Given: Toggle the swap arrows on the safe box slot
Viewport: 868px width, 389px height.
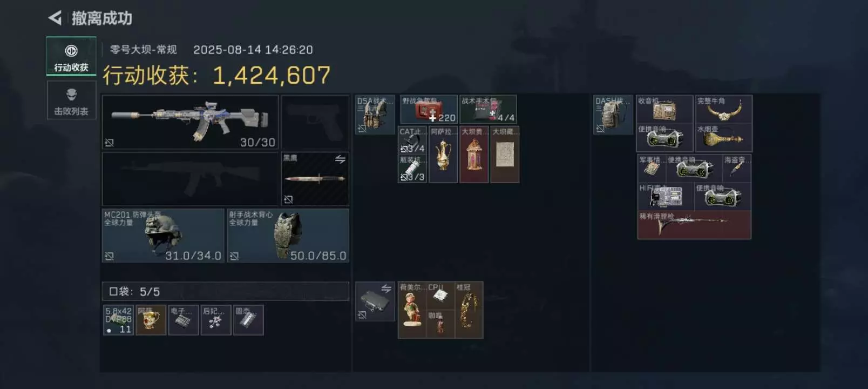Looking at the screenshot, I should 386,289.
